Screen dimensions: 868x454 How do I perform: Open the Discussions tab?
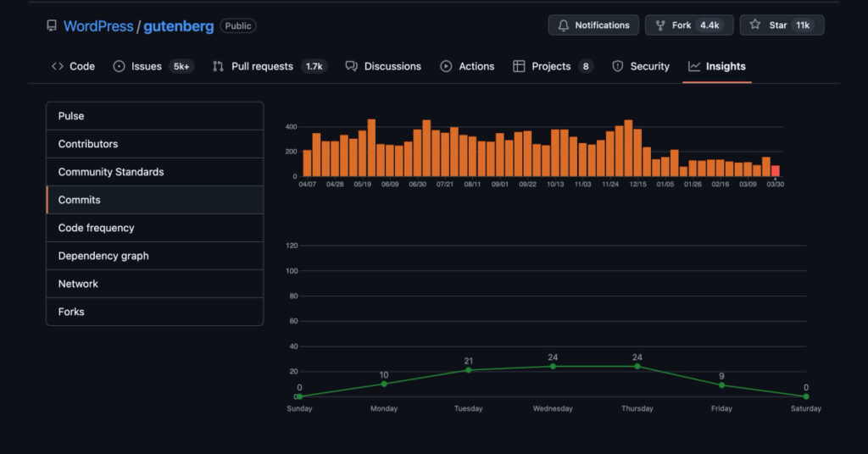click(x=383, y=66)
